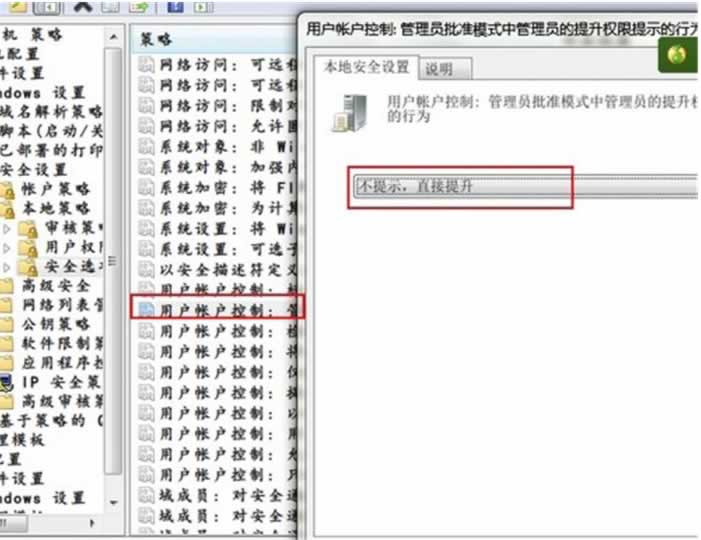Screen dimensions: 701x540
Task: Click the 策略 column header
Action: pos(215,39)
